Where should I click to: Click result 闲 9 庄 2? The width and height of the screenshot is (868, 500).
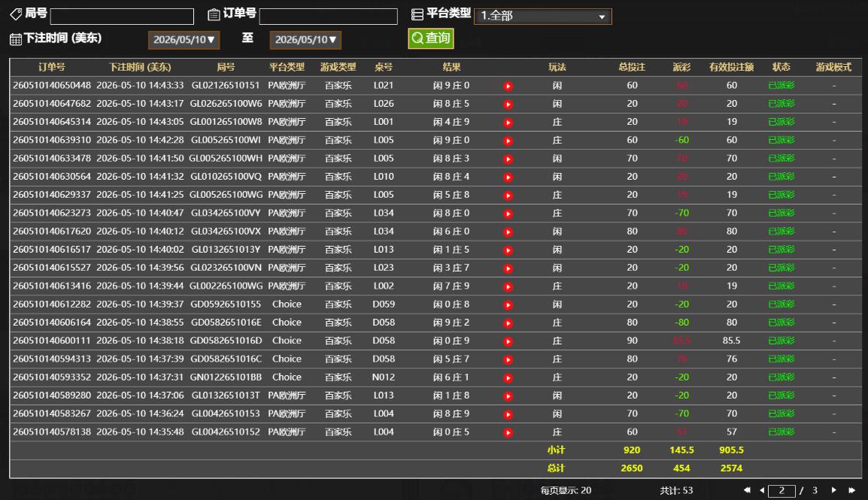451,323
